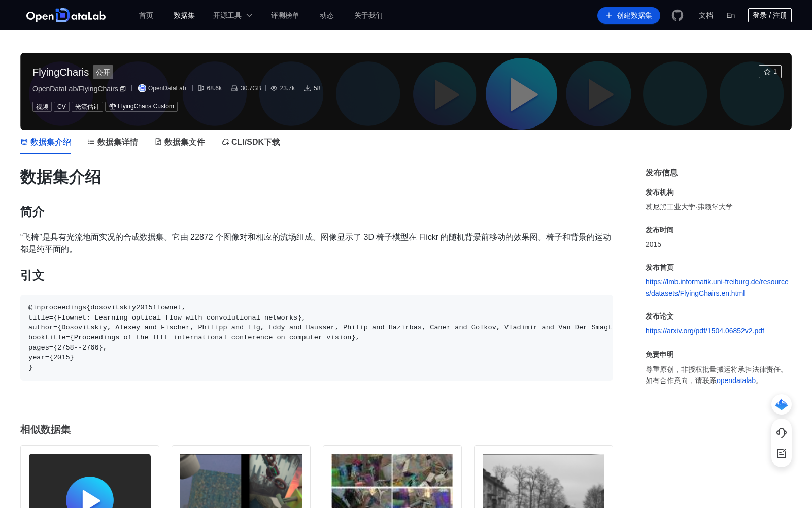Click the 30.7GB storage size icon
Screen dimensions: 812x508
tap(234, 88)
